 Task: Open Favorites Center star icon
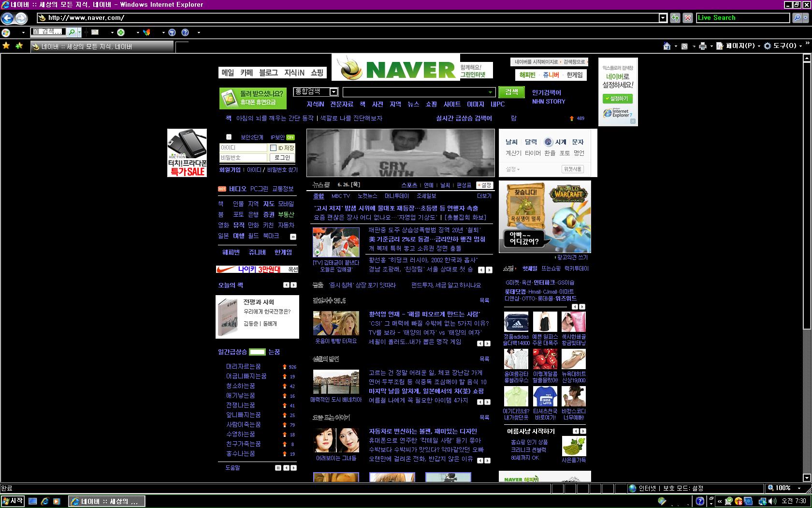pos(6,45)
